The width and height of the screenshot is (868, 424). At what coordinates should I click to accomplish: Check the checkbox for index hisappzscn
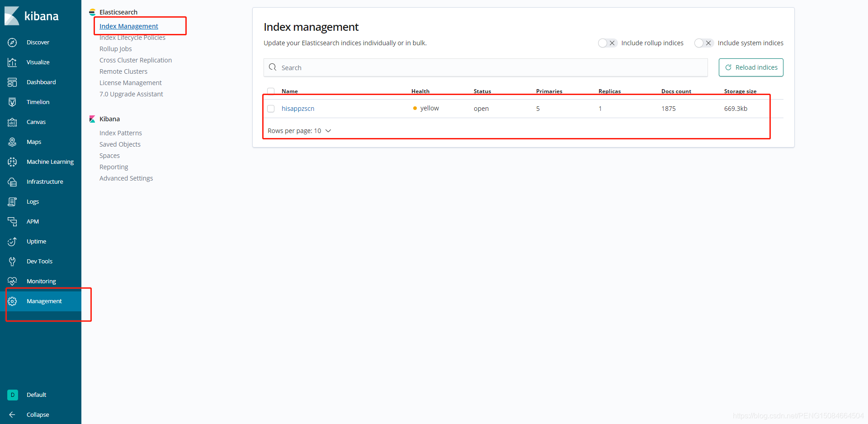point(271,109)
